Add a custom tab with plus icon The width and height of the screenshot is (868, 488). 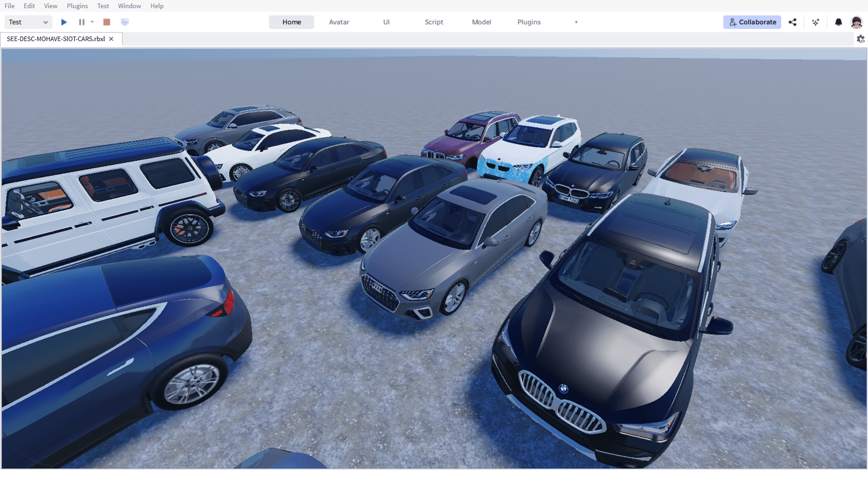click(576, 22)
